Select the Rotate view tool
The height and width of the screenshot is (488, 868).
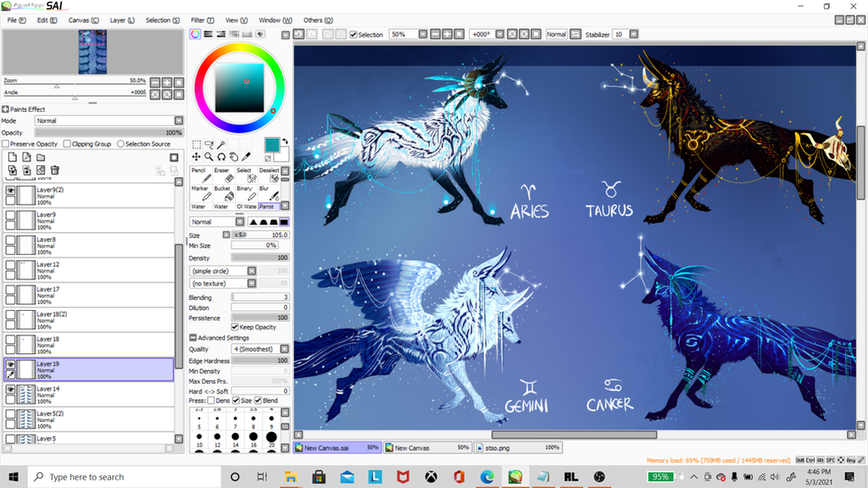(221, 157)
